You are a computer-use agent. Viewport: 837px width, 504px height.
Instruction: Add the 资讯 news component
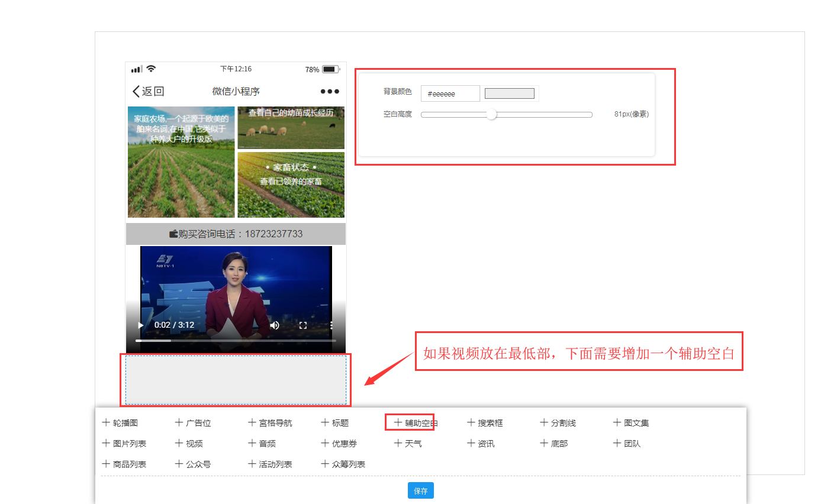[481, 444]
